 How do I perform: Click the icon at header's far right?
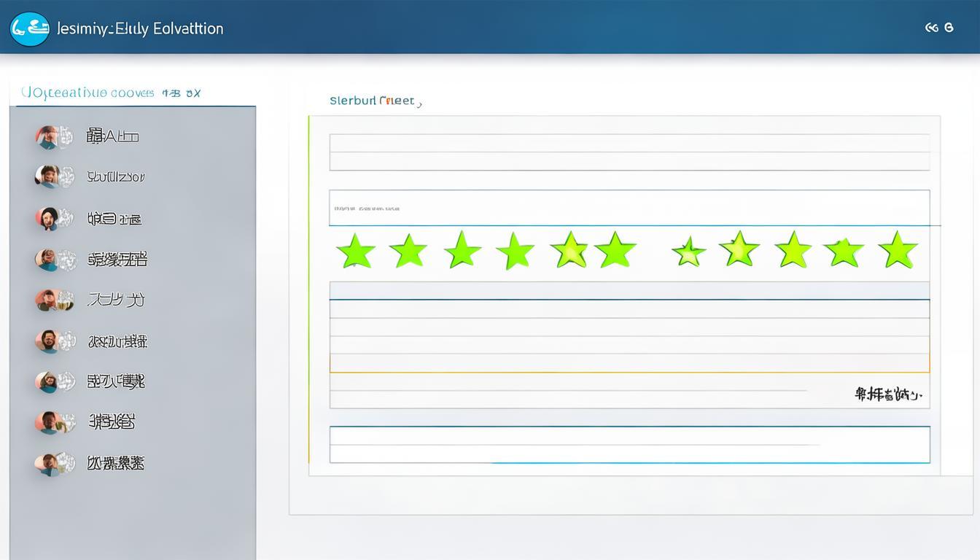tap(939, 28)
